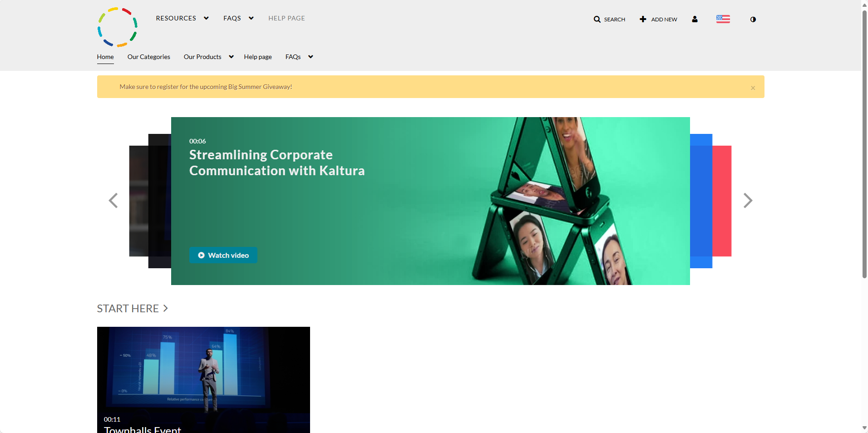Screen dimensions: 868x433
Task: Click the scrollbar up arrow
Action: coord(865,5)
